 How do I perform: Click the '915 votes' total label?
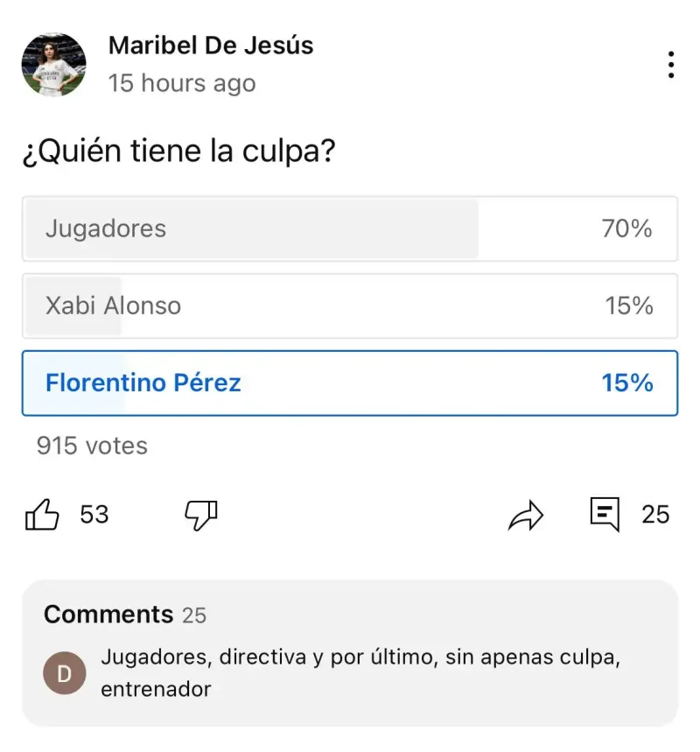[92, 446]
